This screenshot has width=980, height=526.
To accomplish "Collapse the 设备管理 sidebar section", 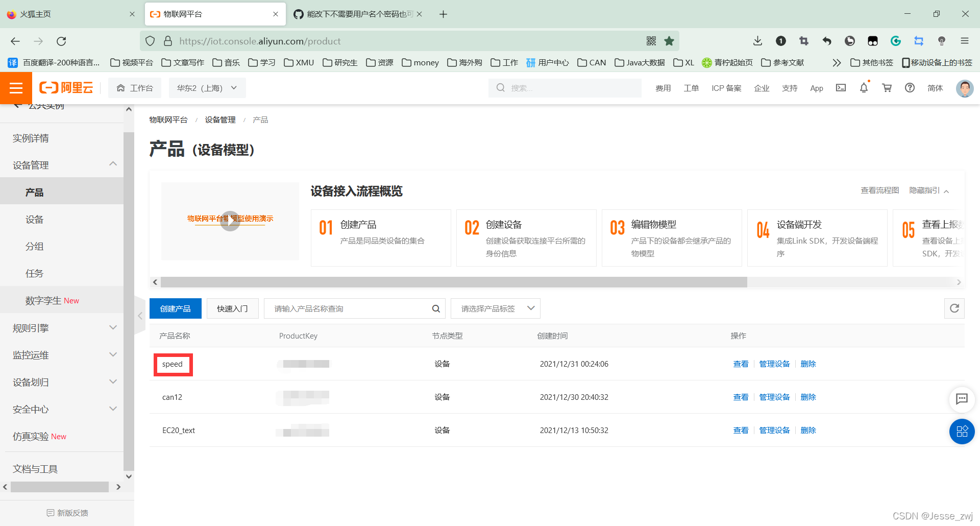I will tap(113, 164).
